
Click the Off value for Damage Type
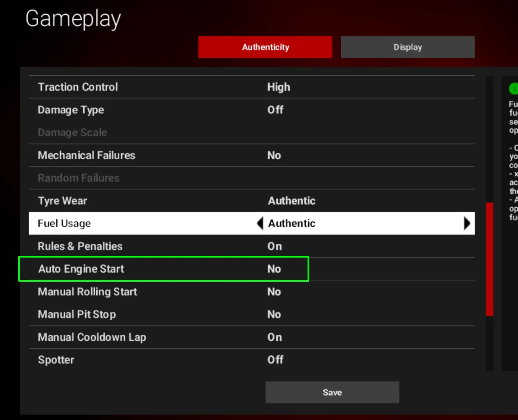pos(275,110)
